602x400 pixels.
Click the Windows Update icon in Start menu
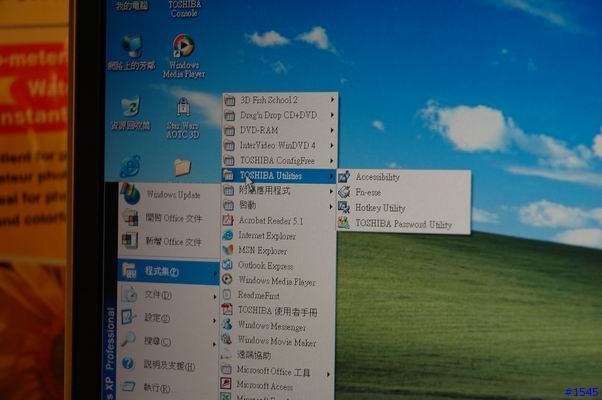pos(131,194)
